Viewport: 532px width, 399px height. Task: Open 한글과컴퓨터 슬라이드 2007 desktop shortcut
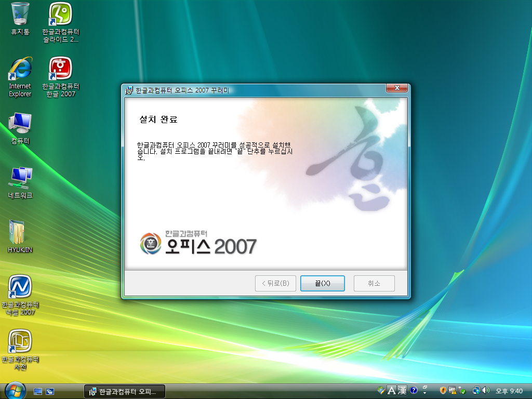point(61,22)
